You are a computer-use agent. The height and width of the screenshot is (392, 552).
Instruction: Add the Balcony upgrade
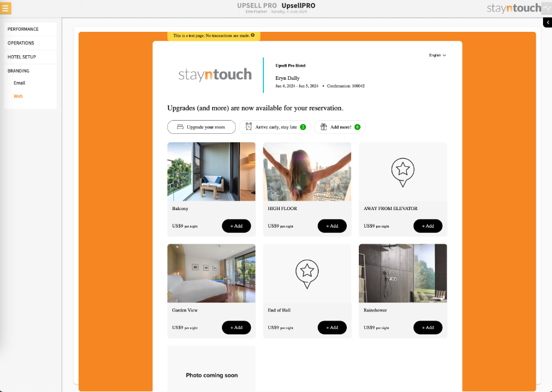click(236, 226)
